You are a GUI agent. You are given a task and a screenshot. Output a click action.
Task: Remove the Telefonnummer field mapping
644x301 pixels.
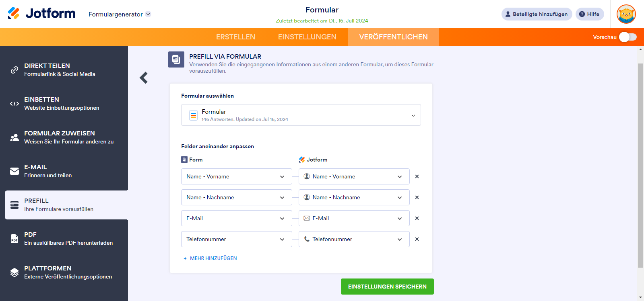click(x=417, y=239)
